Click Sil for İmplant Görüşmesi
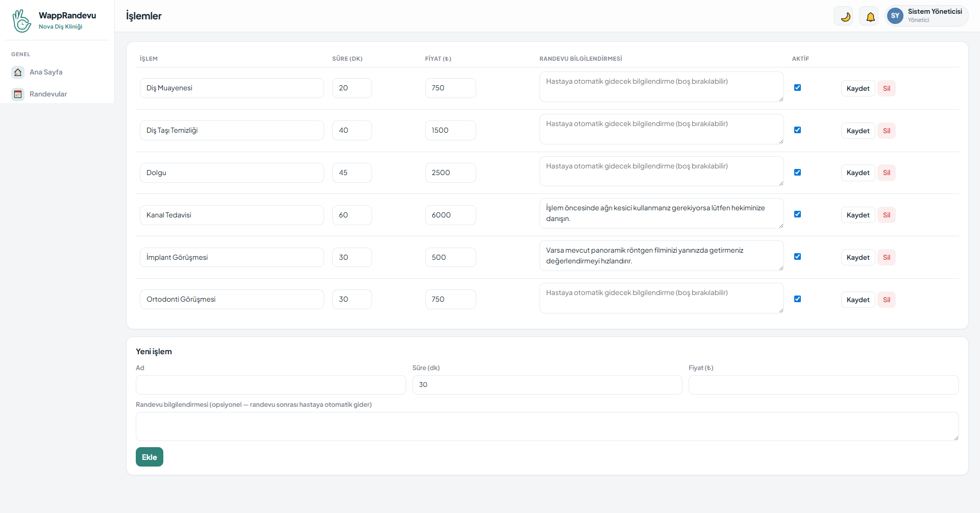 (887, 257)
